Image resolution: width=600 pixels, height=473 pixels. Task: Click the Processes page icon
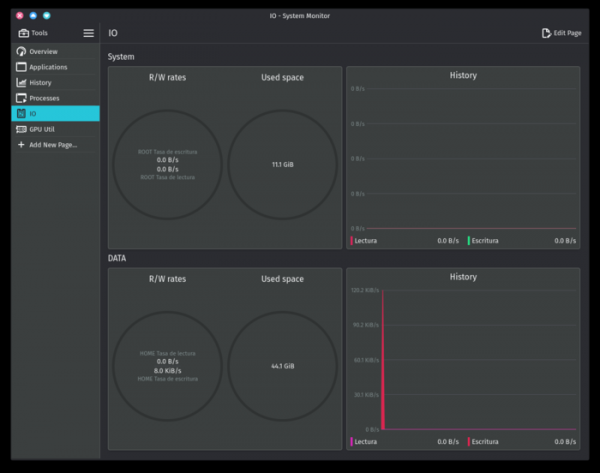[x=22, y=98]
